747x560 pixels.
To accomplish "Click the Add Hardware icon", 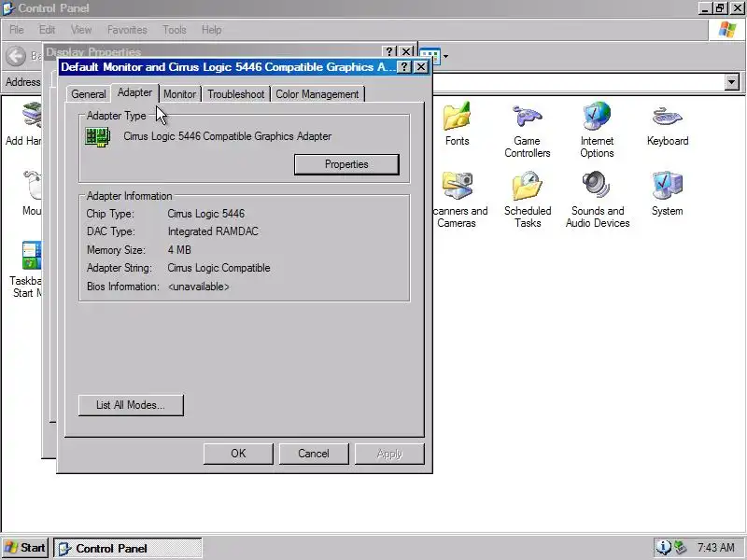I will [32, 115].
